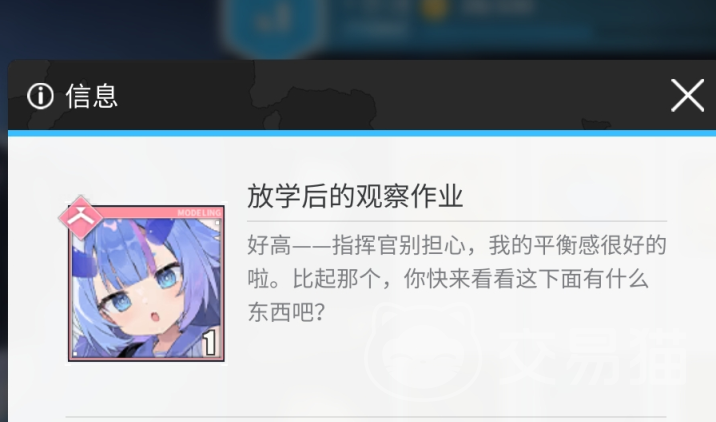Click the bottom divider line of panel
716x422 pixels.
(390, 417)
